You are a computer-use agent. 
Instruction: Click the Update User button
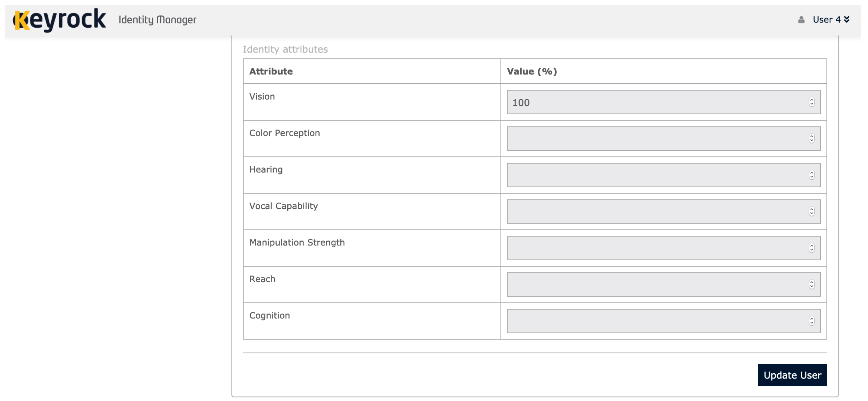pyautogui.click(x=792, y=375)
